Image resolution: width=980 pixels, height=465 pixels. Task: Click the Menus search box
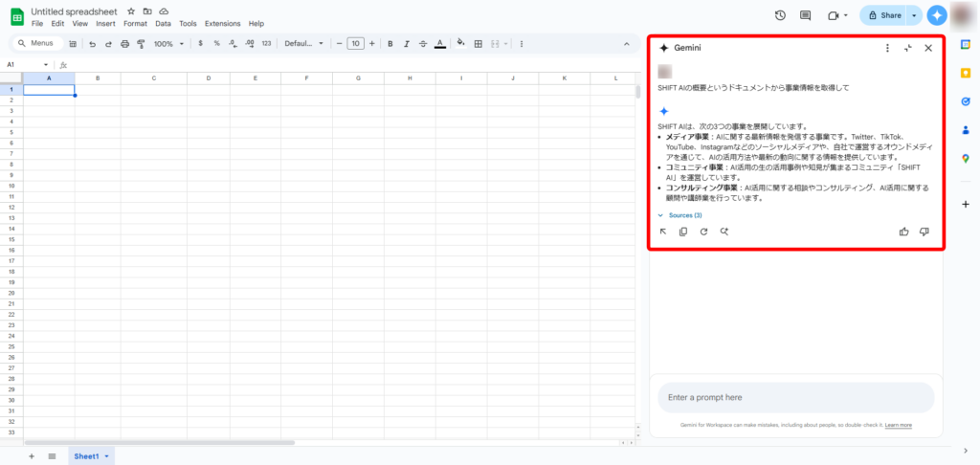pyautogui.click(x=38, y=44)
